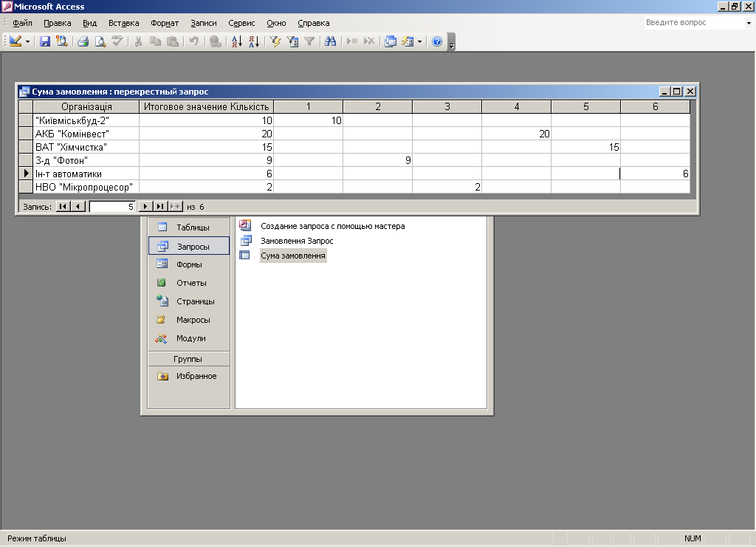Open the Правка menu
This screenshot has width=756, height=548.
pyautogui.click(x=58, y=23)
